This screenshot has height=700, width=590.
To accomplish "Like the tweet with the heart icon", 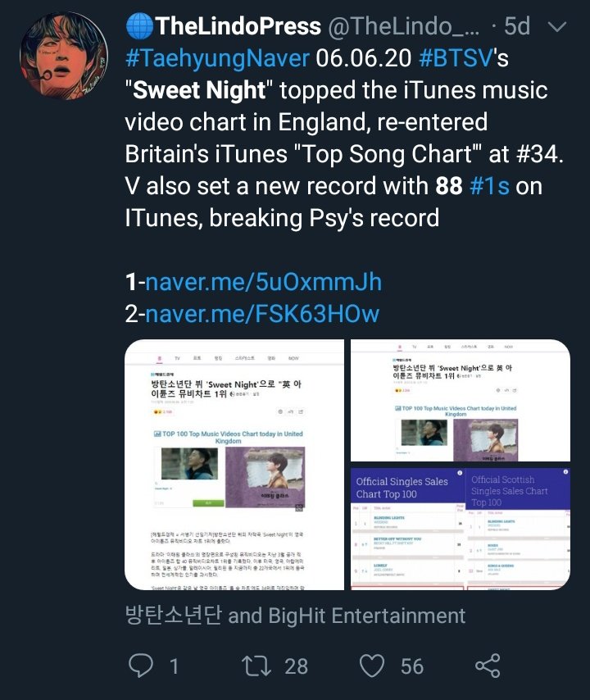I will (374, 666).
